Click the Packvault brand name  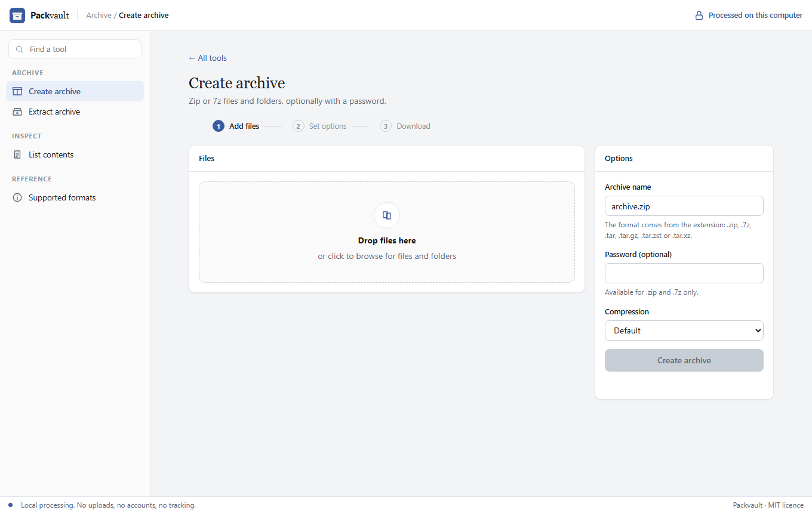click(50, 16)
